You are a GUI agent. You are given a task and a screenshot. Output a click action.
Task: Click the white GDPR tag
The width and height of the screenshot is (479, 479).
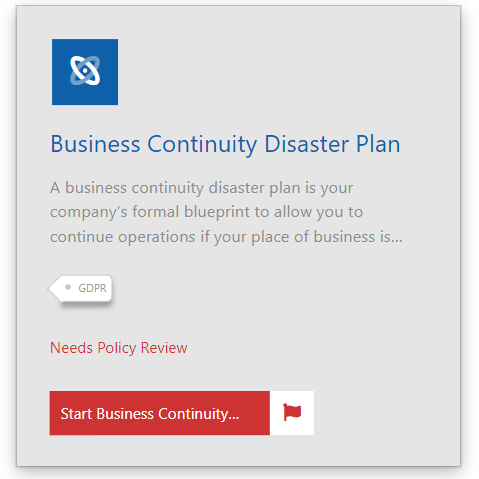(80, 288)
